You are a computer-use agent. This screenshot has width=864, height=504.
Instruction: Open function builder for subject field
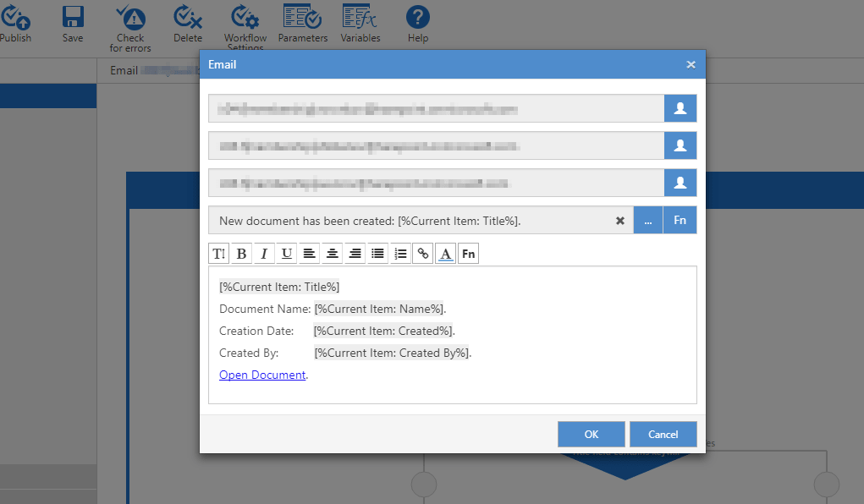(x=680, y=221)
